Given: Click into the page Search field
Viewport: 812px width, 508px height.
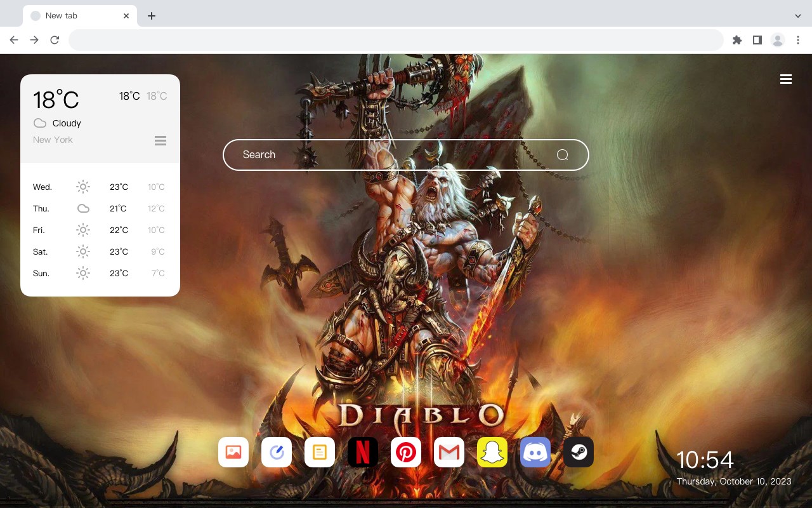Looking at the screenshot, I should [x=406, y=155].
